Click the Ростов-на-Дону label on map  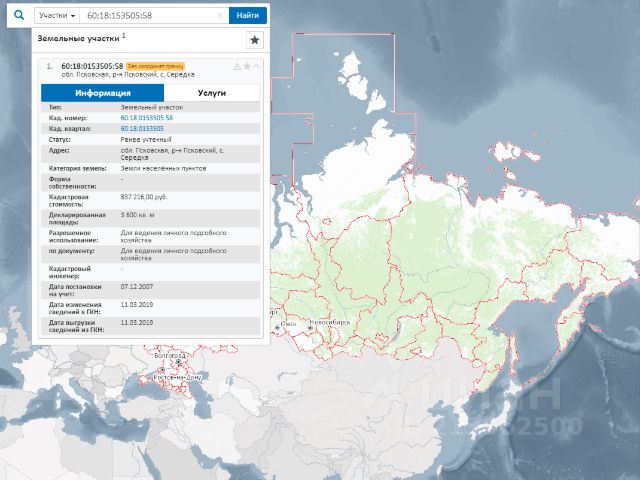(x=170, y=377)
